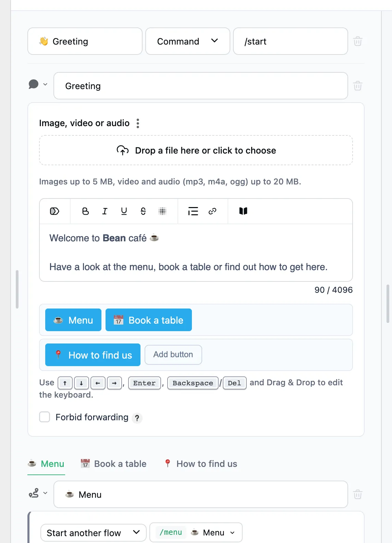Insert a blockquote or list indent

pyautogui.click(x=193, y=211)
